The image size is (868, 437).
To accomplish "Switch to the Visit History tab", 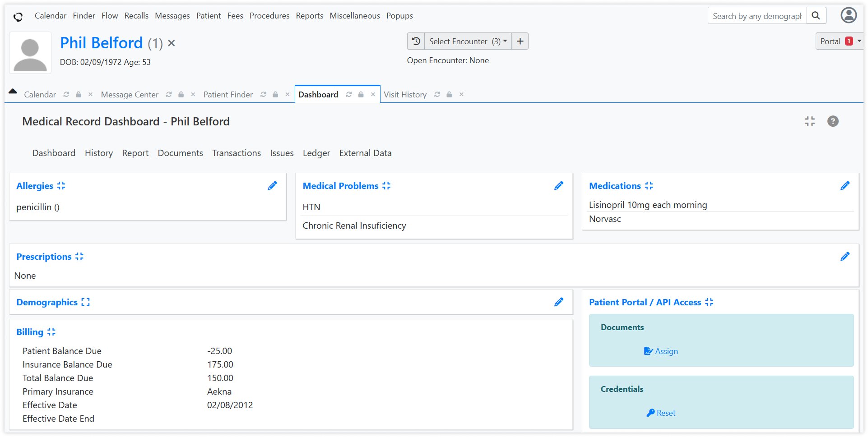I will click(x=405, y=95).
